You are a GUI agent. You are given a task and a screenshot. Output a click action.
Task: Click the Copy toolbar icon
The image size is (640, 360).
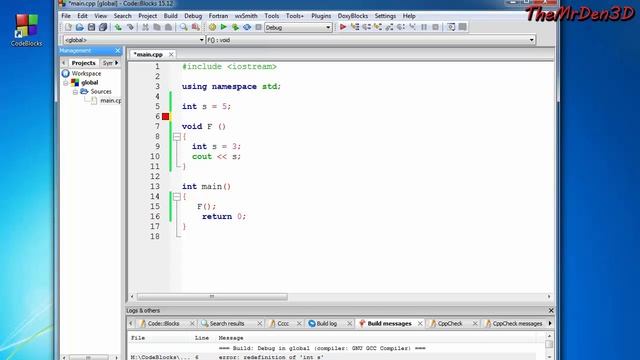point(157,27)
